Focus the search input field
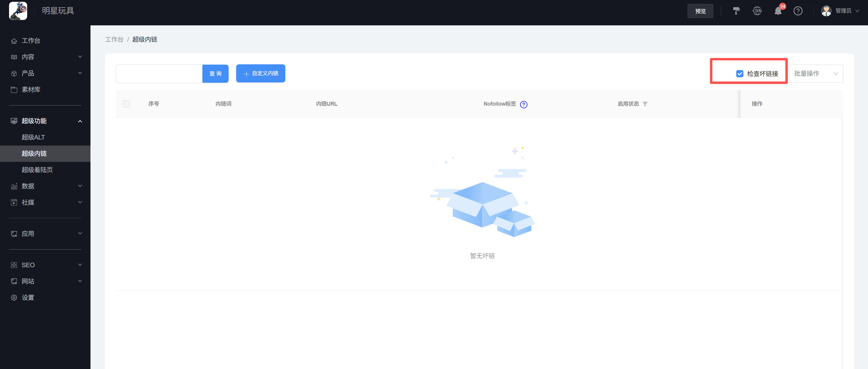The width and height of the screenshot is (868, 369). click(159, 74)
